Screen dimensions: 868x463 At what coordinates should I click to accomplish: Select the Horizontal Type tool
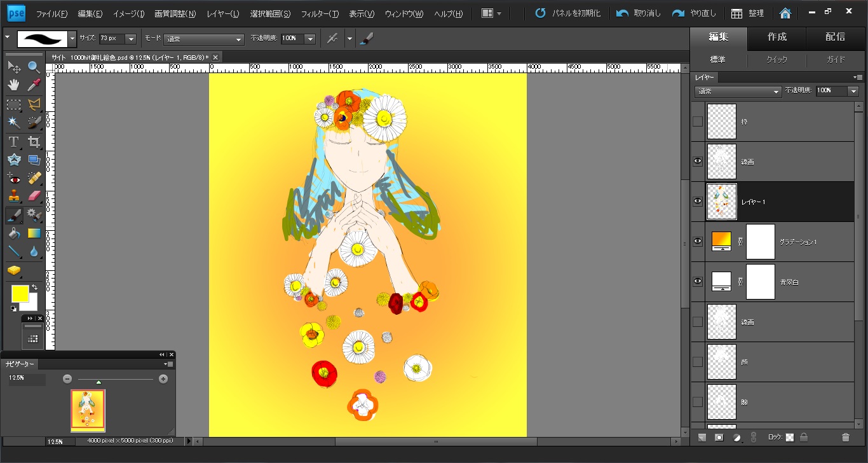coord(13,142)
